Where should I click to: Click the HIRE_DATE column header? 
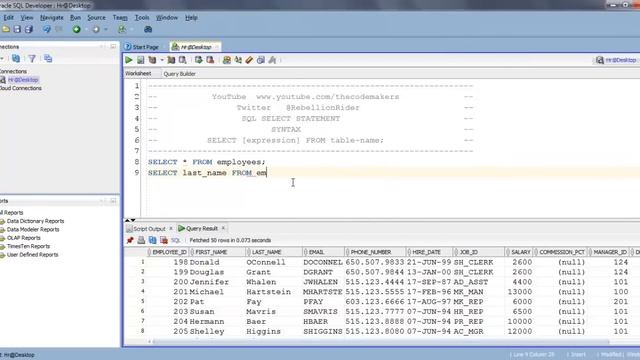430,252
